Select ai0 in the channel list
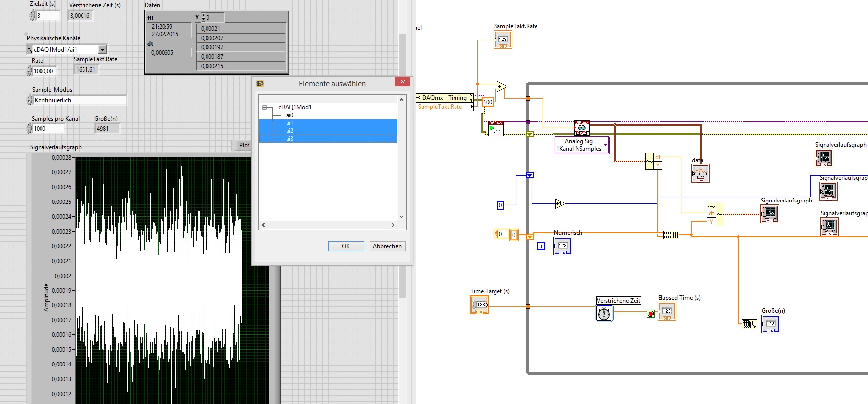This screenshot has width=868, height=404. 289,115
